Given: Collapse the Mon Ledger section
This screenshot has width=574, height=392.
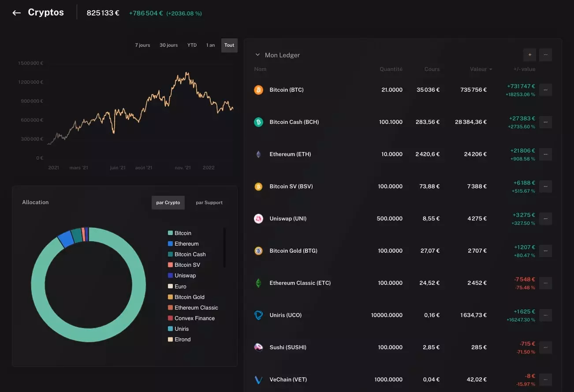Looking at the screenshot, I should (257, 55).
